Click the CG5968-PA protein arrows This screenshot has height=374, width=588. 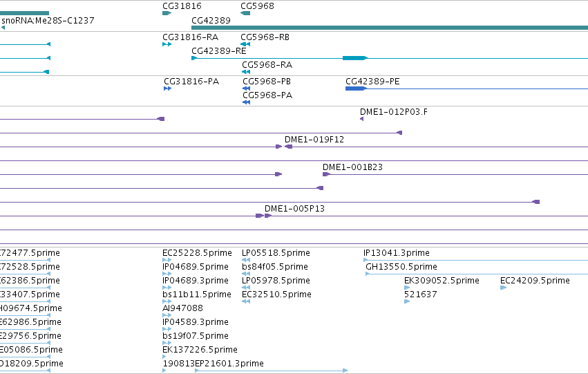tap(247, 102)
